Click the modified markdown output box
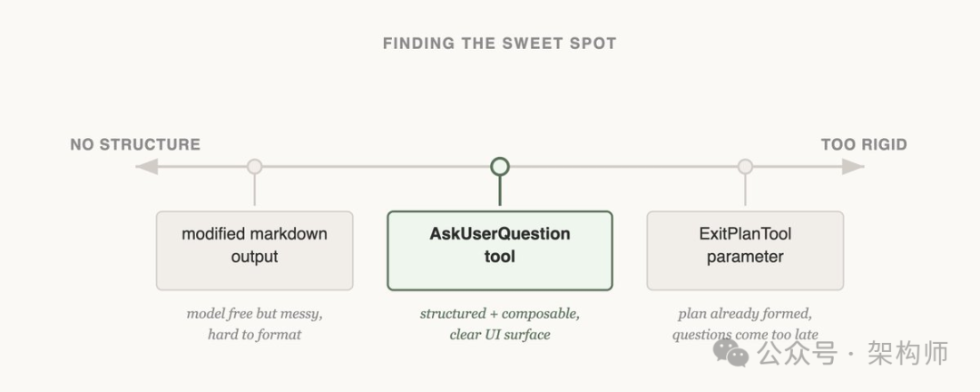Viewport: 980px width, 392px height. [x=255, y=250]
